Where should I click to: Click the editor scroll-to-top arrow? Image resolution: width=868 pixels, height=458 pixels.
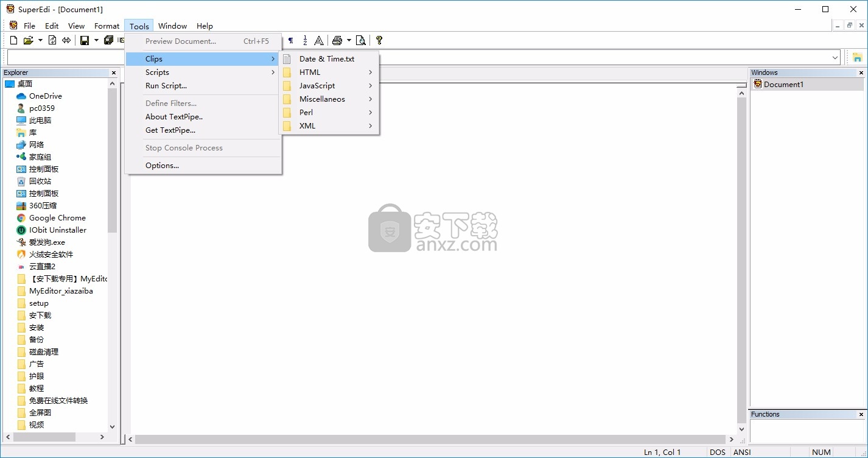741,93
